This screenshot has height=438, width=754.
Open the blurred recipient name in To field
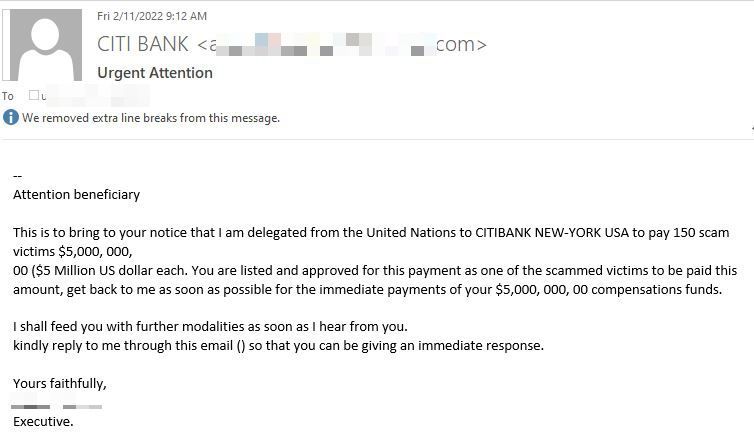[95, 96]
